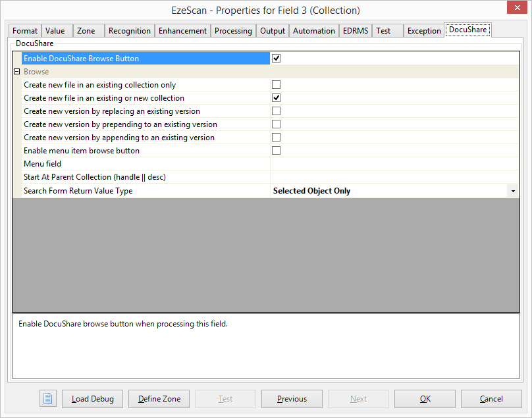Tick Create new version by prepending checkbox
Image resolution: width=532 pixels, height=418 pixels.
277,124
